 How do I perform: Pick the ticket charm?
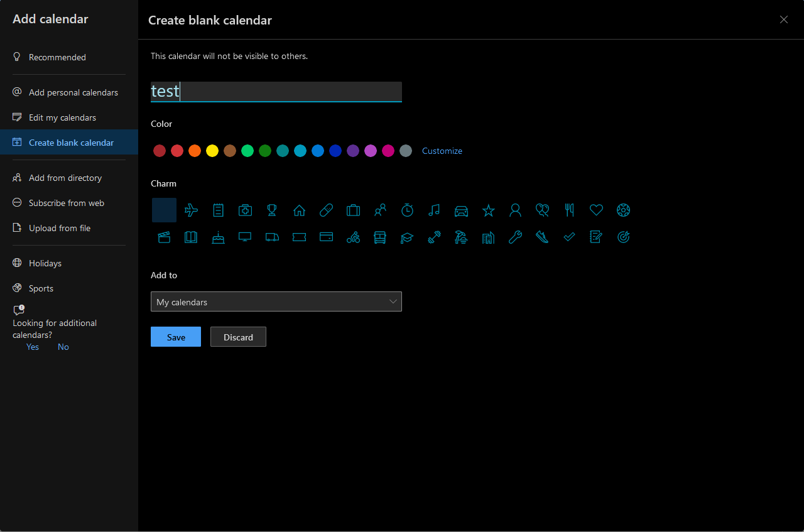(x=299, y=237)
